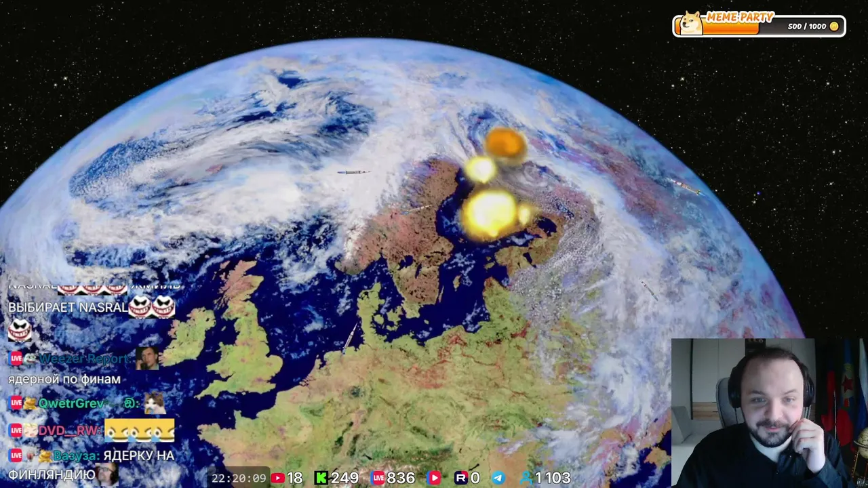Click the anime badge next to DVD__RW

coord(31,430)
